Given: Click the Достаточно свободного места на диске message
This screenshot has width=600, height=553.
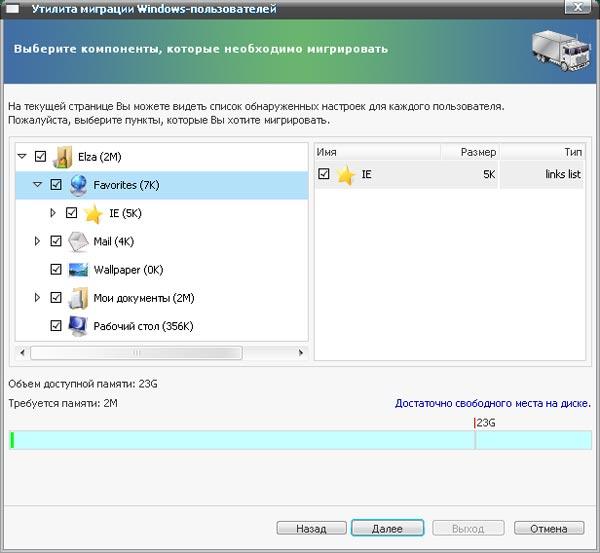Looking at the screenshot, I should (x=493, y=403).
